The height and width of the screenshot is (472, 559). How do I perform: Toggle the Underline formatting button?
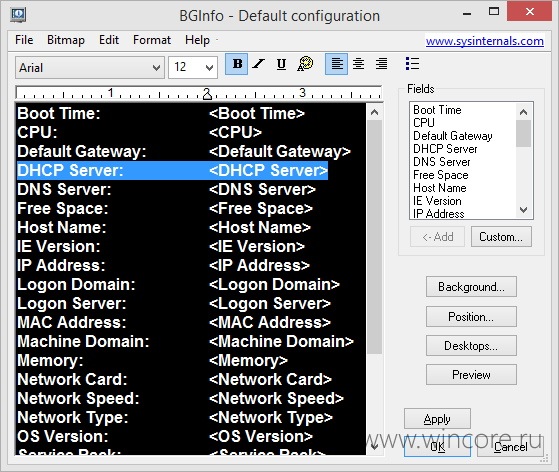281,64
